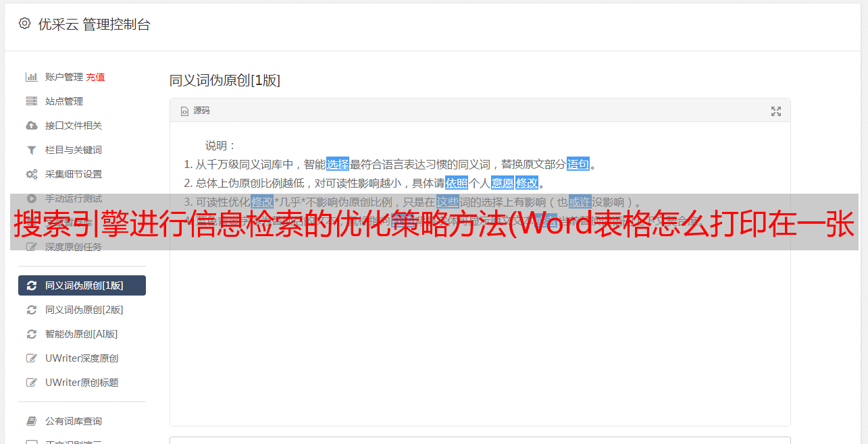Click the 说明： text in editor
The image size is (868, 444).
coord(221,146)
